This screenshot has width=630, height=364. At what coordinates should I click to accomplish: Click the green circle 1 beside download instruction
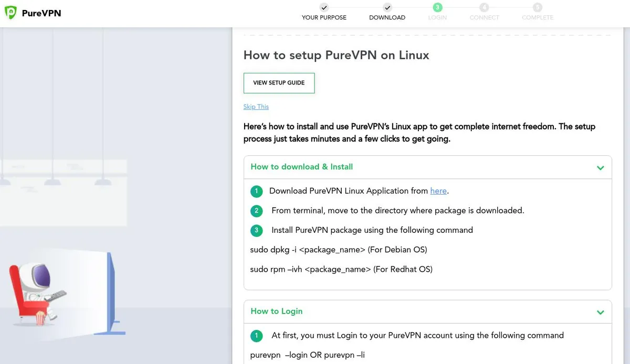pos(256,191)
